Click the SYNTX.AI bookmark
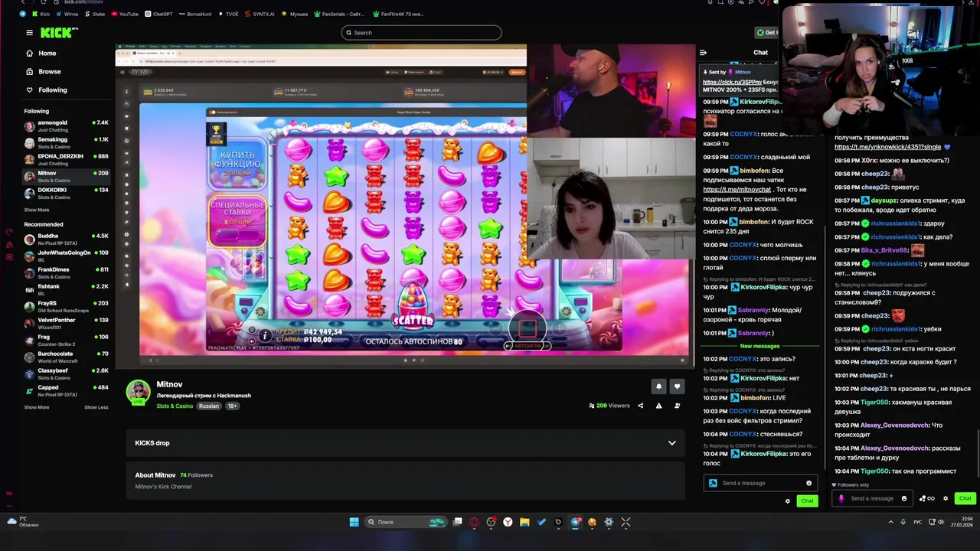Image resolution: width=980 pixels, height=551 pixels. (x=260, y=14)
